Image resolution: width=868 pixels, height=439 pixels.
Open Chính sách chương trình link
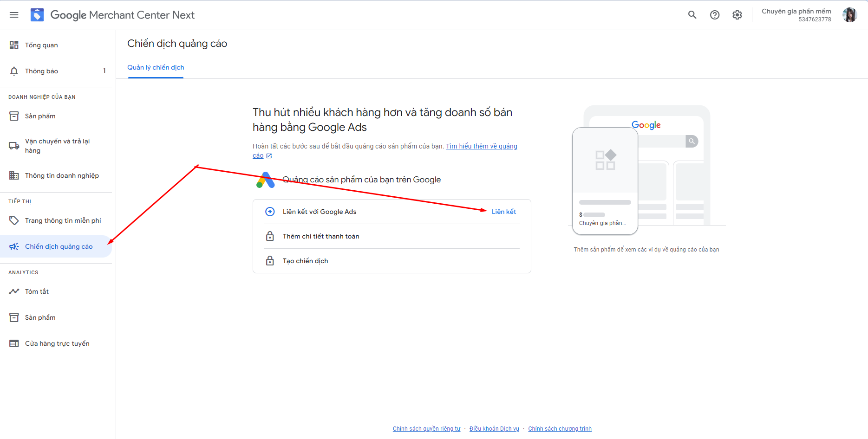coord(560,429)
